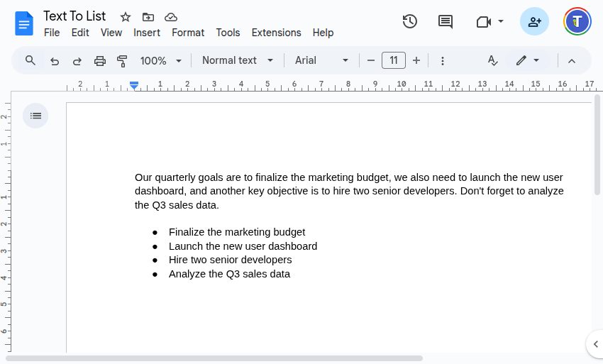Open the comment history icon
Screen dimensions: 603x364
click(446, 21)
